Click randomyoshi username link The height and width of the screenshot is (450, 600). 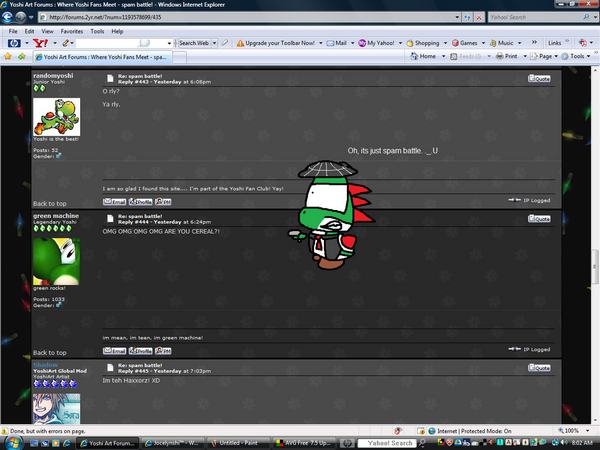tap(53, 75)
